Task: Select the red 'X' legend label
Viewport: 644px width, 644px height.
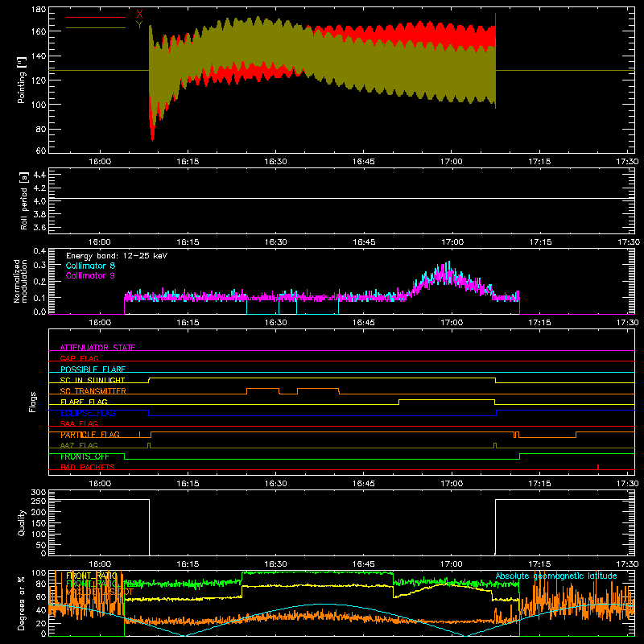Action: pos(139,14)
